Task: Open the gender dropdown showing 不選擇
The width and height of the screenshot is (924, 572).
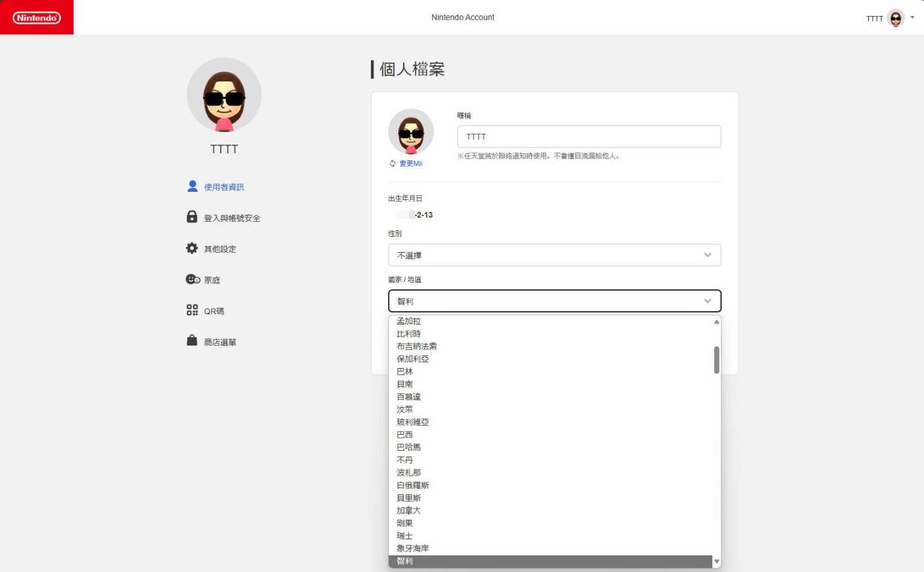Action: pos(554,255)
